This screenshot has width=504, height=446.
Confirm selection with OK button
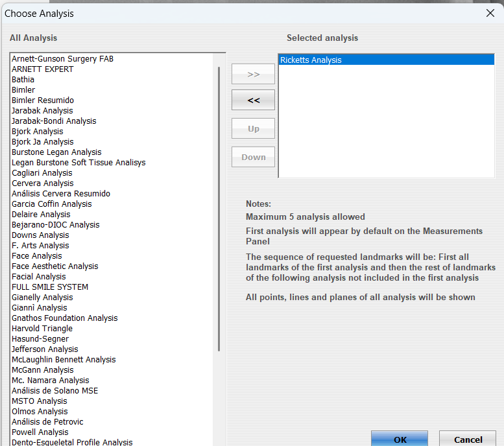click(x=400, y=439)
